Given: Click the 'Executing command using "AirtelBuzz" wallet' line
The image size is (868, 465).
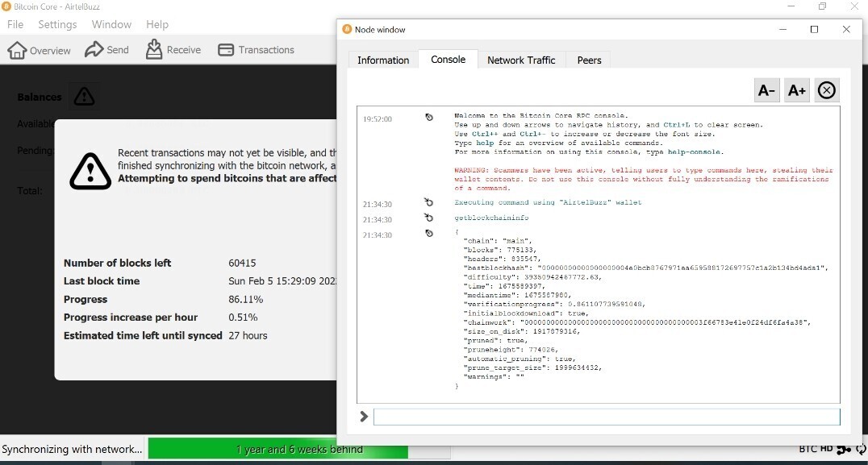Looking at the screenshot, I should [548, 202].
